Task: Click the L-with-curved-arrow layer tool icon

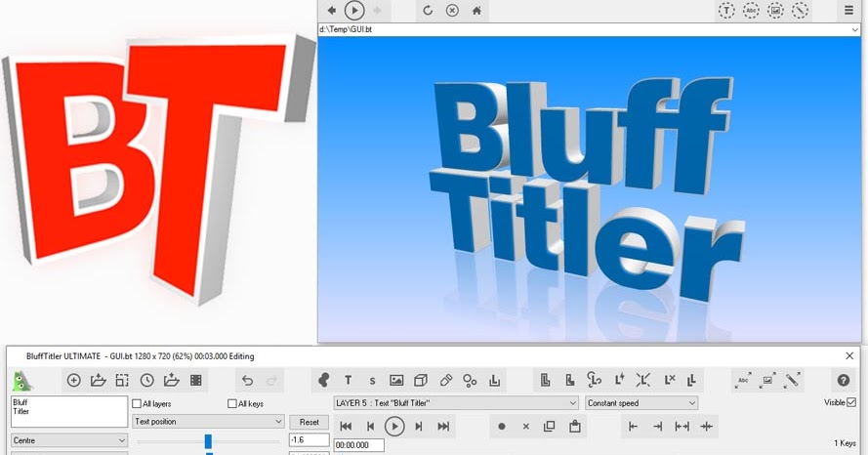Action: pyautogui.click(x=594, y=380)
